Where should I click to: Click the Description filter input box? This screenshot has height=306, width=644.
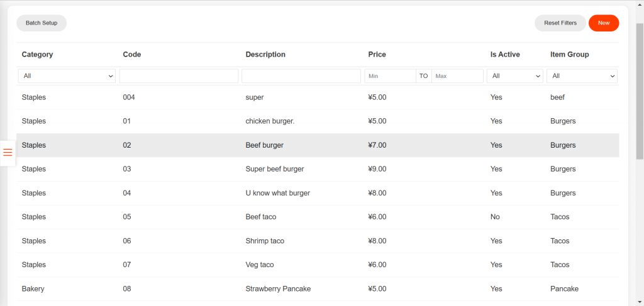(301, 76)
